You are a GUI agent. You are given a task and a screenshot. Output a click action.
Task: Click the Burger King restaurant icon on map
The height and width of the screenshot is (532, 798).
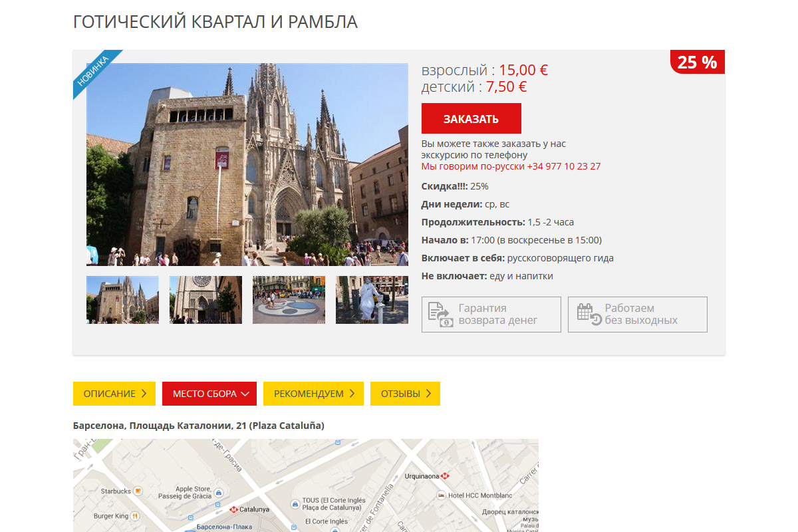click(x=135, y=516)
